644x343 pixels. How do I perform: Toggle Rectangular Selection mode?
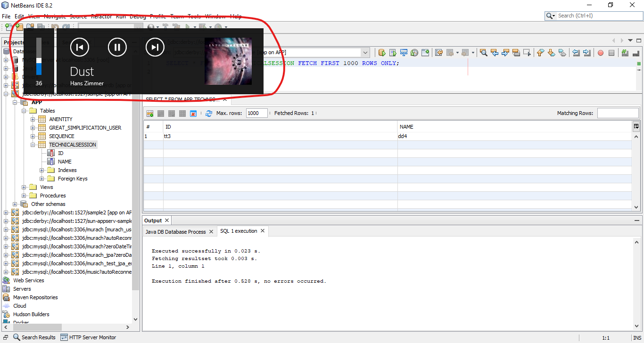point(528,52)
